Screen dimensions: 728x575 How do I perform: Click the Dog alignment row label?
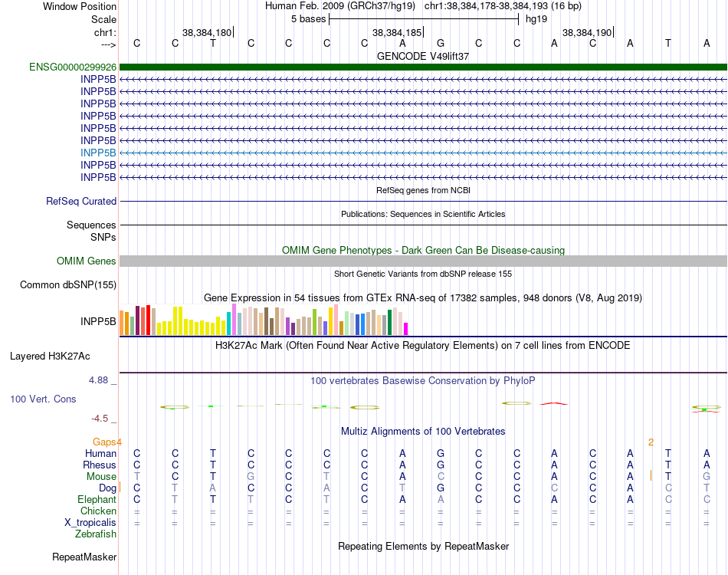click(107, 488)
